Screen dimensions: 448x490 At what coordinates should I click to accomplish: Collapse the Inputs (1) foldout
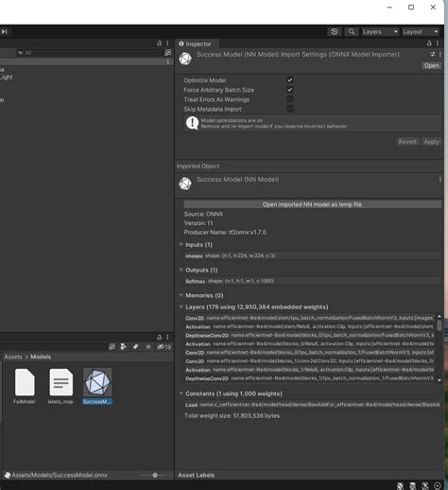pos(181,244)
